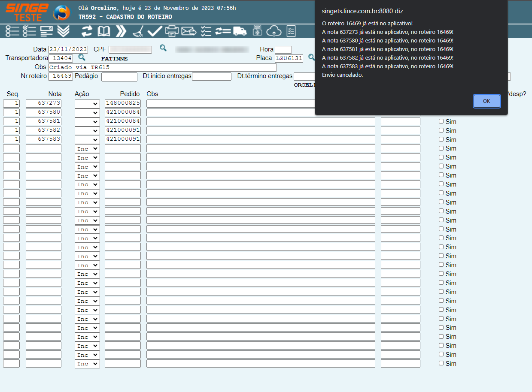Viewport: 532px width, 392px height.
Task: Open the Ação dropdown for nota 637582
Action: click(x=87, y=130)
